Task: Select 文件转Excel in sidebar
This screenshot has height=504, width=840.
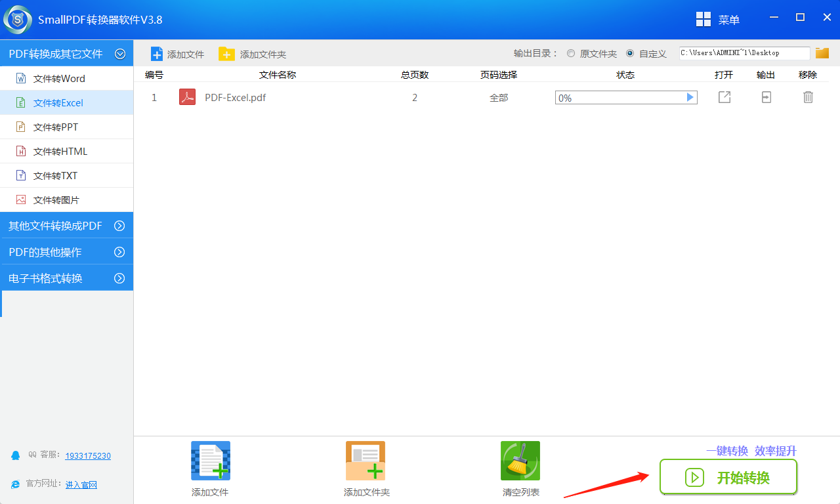Action: click(66, 103)
